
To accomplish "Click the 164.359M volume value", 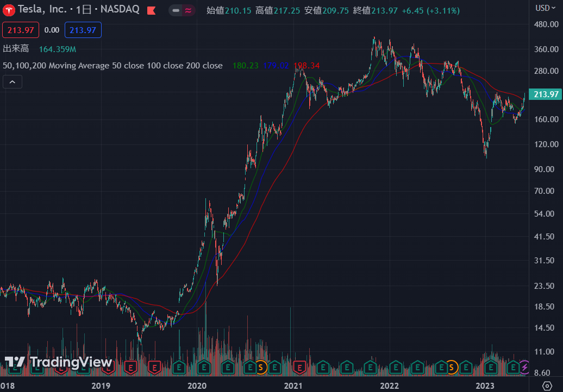I will pyautogui.click(x=58, y=49).
